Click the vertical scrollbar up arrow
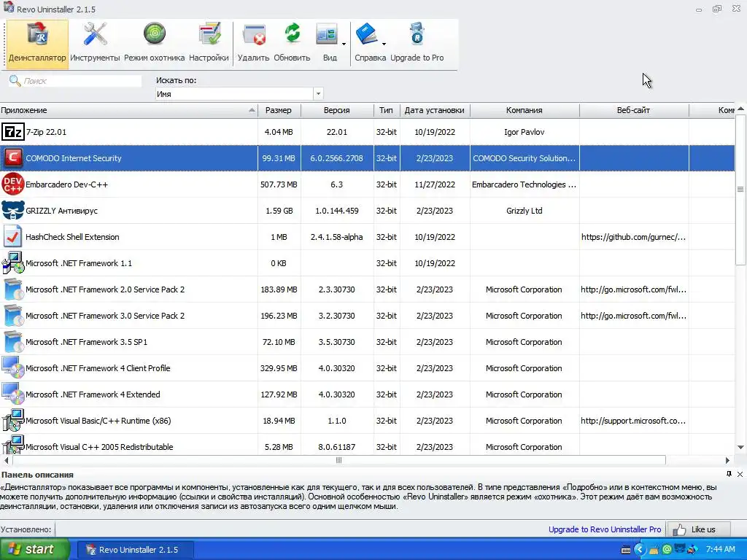 741,109
